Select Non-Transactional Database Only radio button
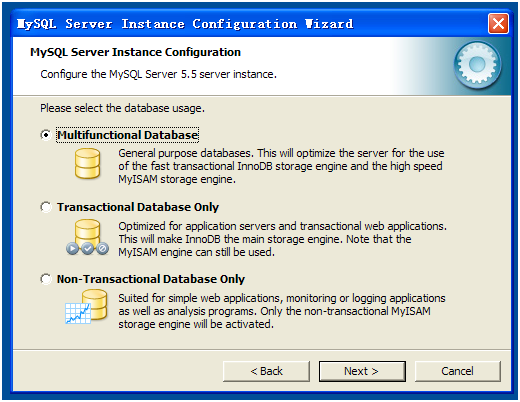 (46, 279)
